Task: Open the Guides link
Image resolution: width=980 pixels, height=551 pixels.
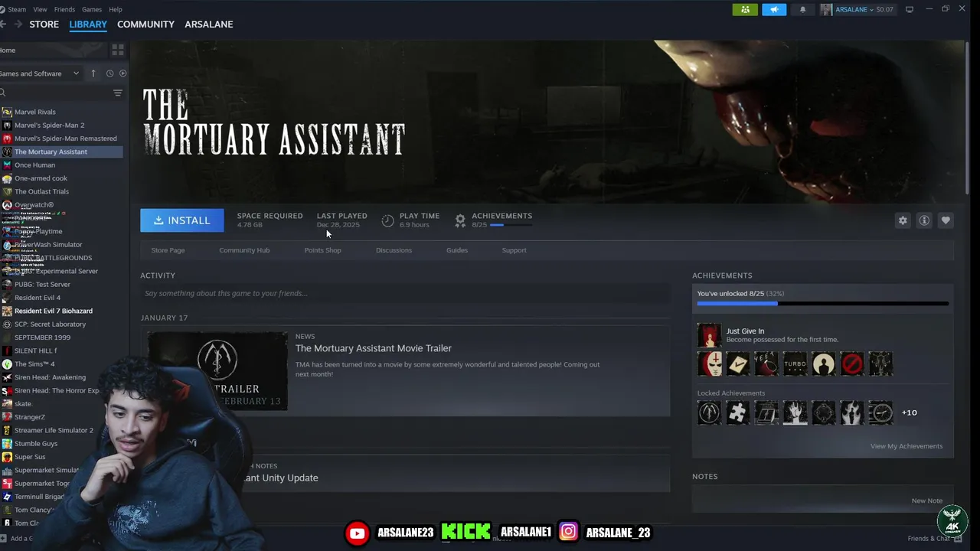Action: (x=457, y=250)
